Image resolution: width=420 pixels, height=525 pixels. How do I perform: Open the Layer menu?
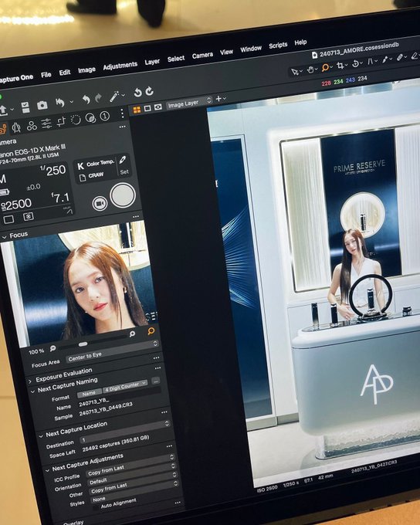click(x=152, y=62)
